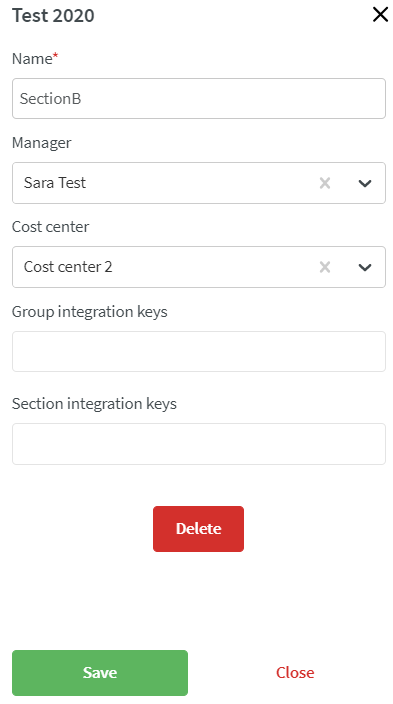
Task: Select the Name field label
Action: (32, 59)
